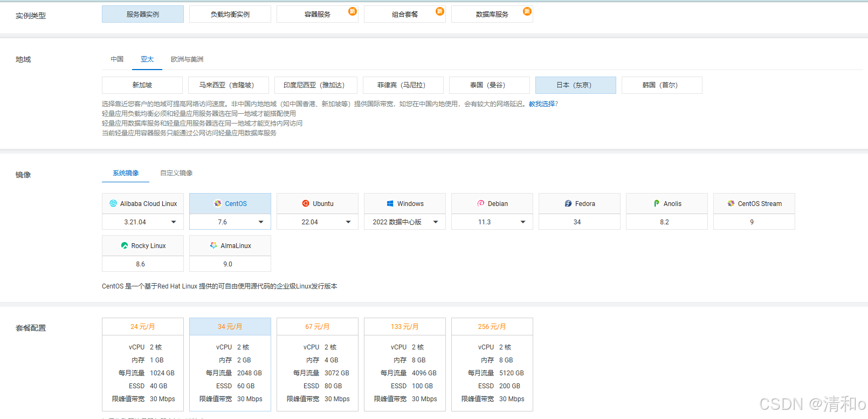This screenshot has width=868, height=419.
Task: Select 服务器实例 instance type
Action: click(x=143, y=14)
